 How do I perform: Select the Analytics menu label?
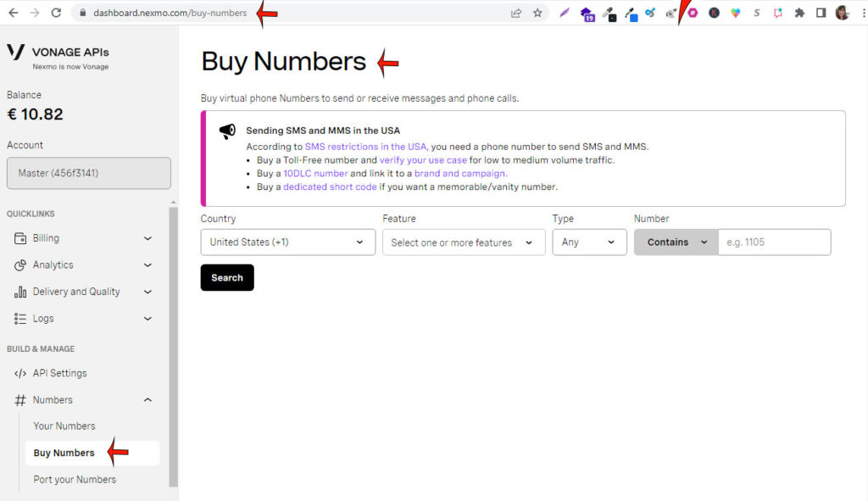(53, 264)
